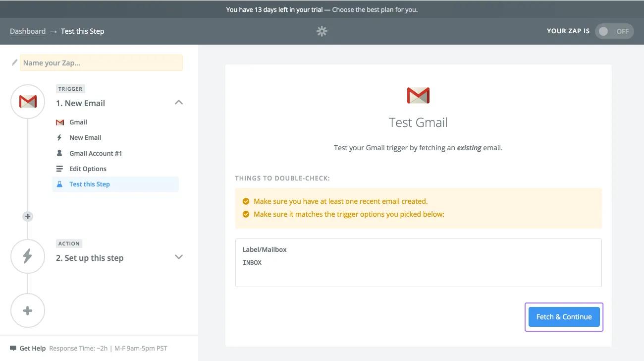Select the New Email trigger sub-item

click(x=85, y=137)
